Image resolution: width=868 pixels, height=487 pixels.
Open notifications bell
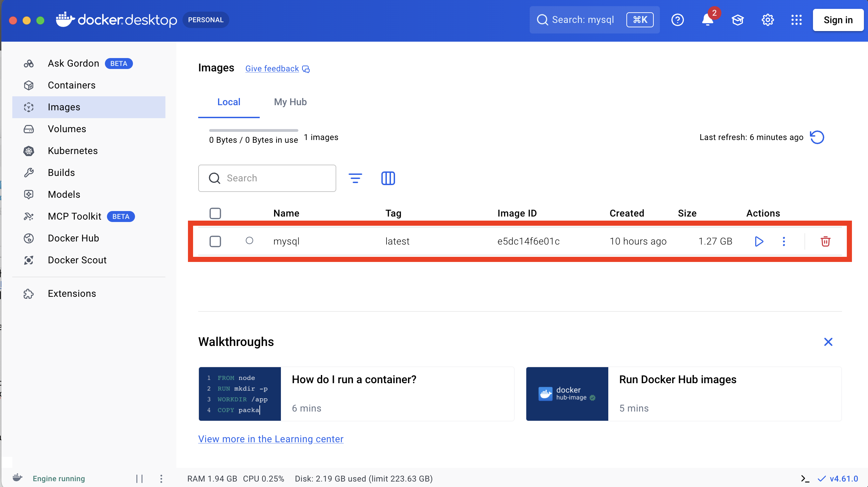(x=708, y=20)
